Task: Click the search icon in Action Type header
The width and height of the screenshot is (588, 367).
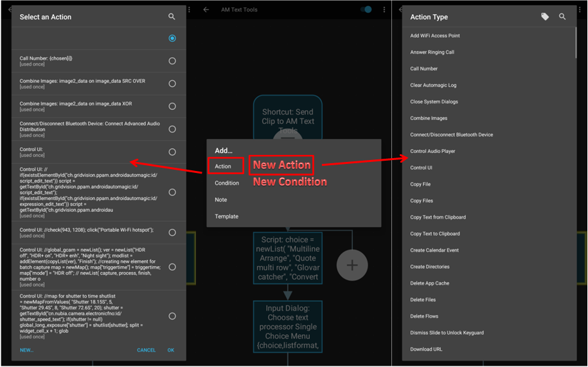Action: 562,17
